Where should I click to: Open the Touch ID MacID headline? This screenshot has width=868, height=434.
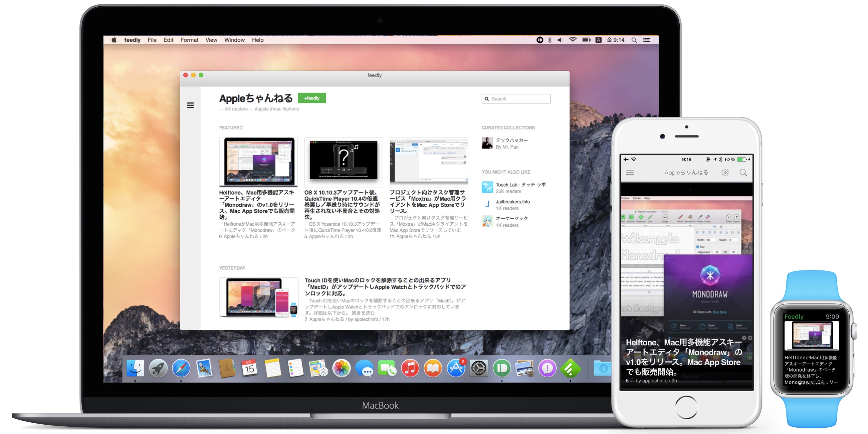[x=385, y=287]
